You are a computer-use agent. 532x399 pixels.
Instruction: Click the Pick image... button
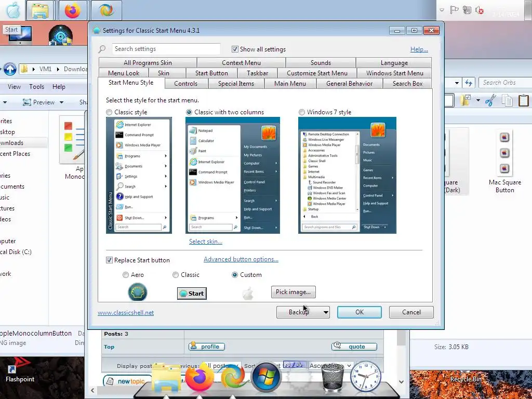[293, 292]
